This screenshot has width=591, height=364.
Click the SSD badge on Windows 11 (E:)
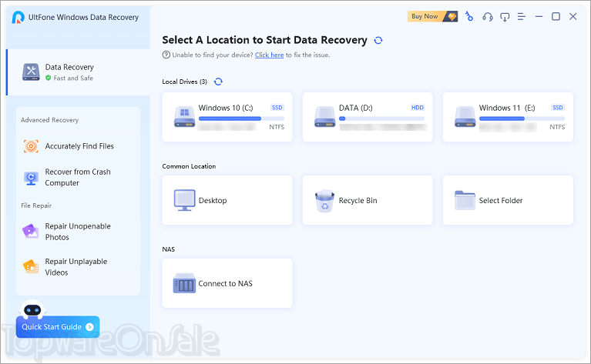coord(557,108)
